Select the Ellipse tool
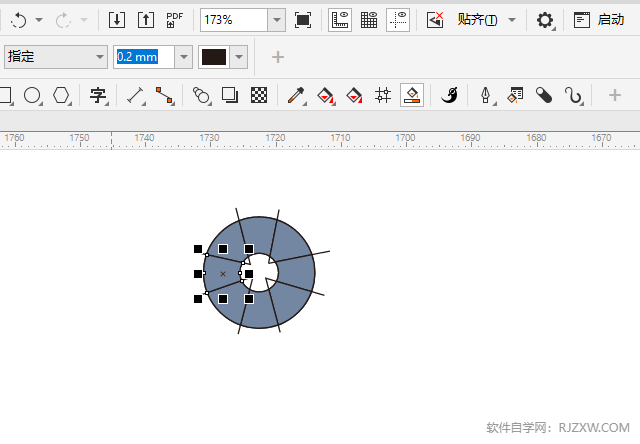The width and height of the screenshot is (640, 444). [33, 95]
